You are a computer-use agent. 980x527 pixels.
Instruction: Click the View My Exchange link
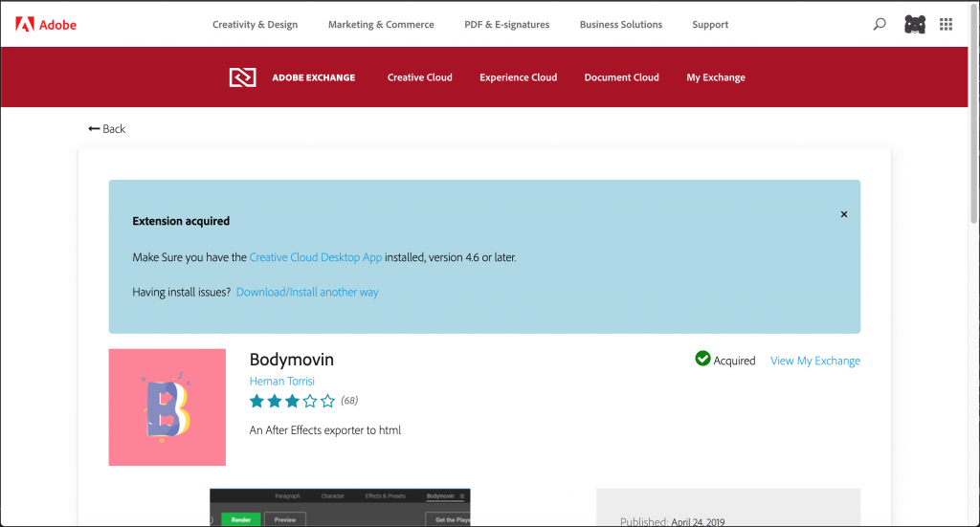[815, 361]
